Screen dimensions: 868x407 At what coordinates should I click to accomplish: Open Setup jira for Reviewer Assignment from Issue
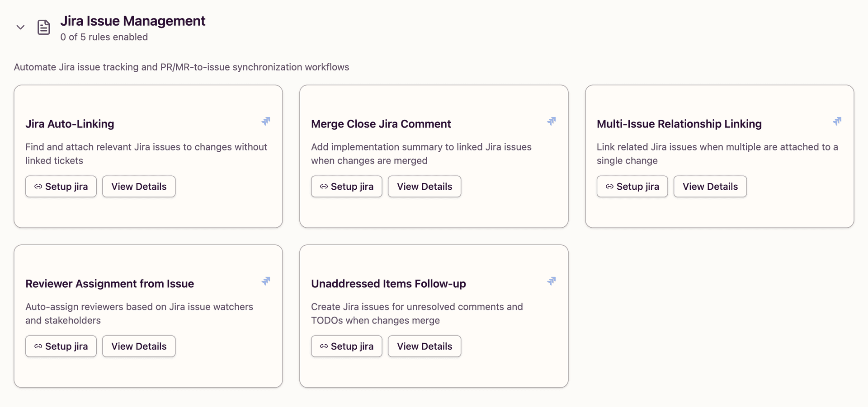point(61,346)
